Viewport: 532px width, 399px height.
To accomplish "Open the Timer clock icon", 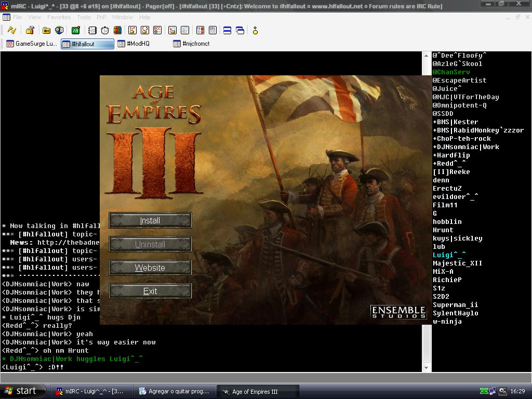I will point(105,31).
